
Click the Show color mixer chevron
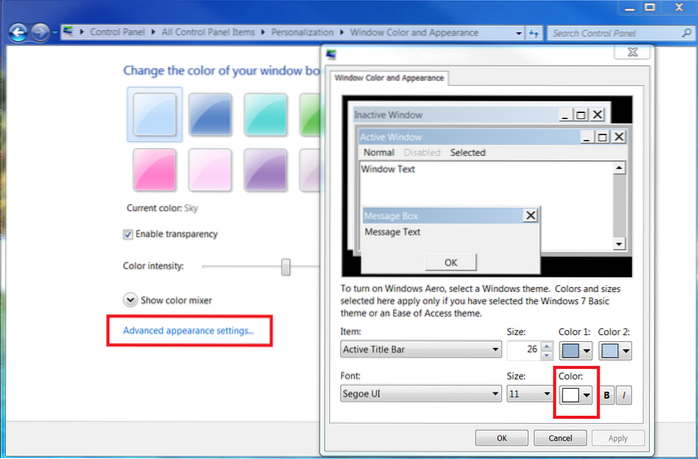click(x=130, y=299)
